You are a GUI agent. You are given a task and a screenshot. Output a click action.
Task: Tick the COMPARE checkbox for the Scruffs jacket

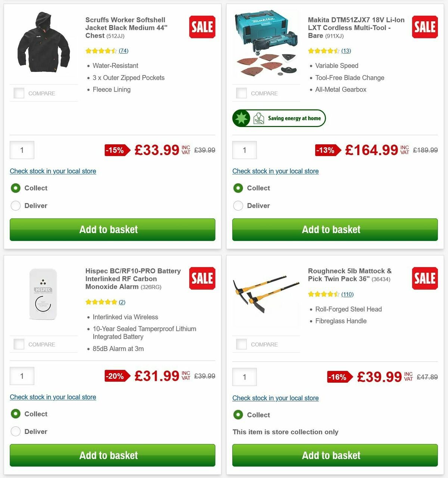pyautogui.click(x=19, y=93)
